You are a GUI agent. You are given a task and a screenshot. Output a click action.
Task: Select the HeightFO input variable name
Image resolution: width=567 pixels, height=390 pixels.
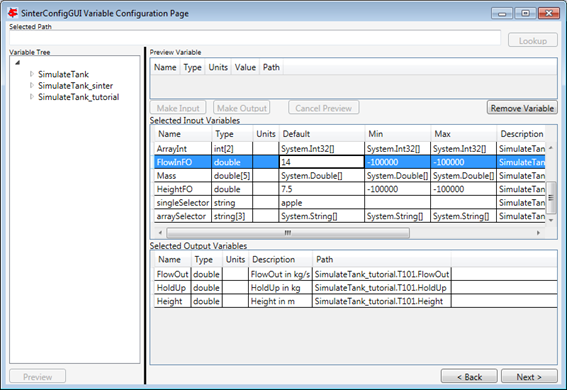[x=183, y=189]
